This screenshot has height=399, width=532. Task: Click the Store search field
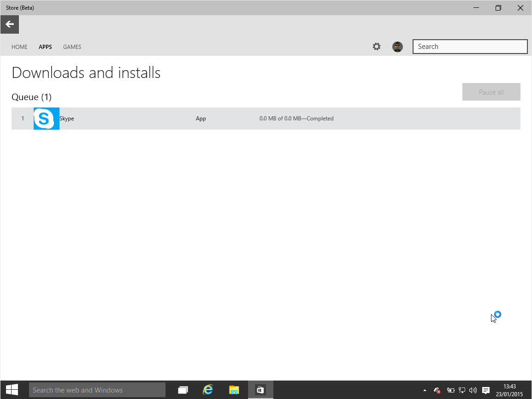click(x=469, y=47)
